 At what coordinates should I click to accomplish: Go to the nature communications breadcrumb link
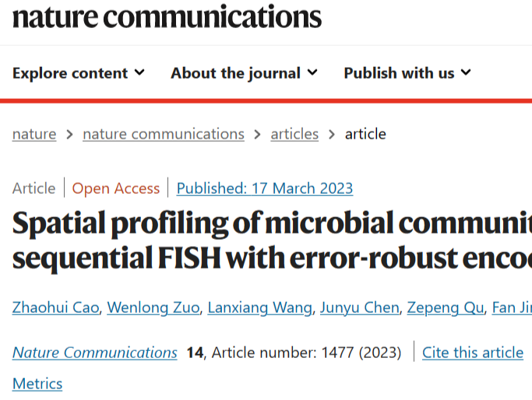164,134
